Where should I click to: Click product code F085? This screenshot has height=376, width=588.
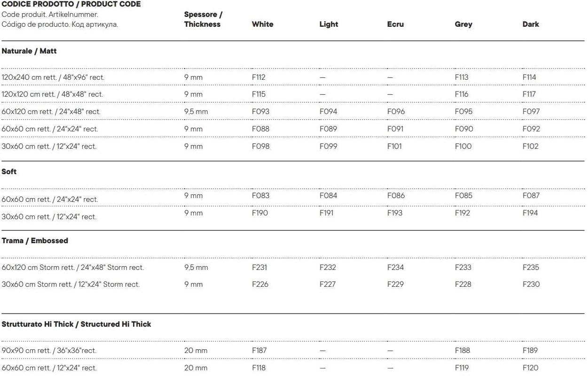(x=463, y=196)
